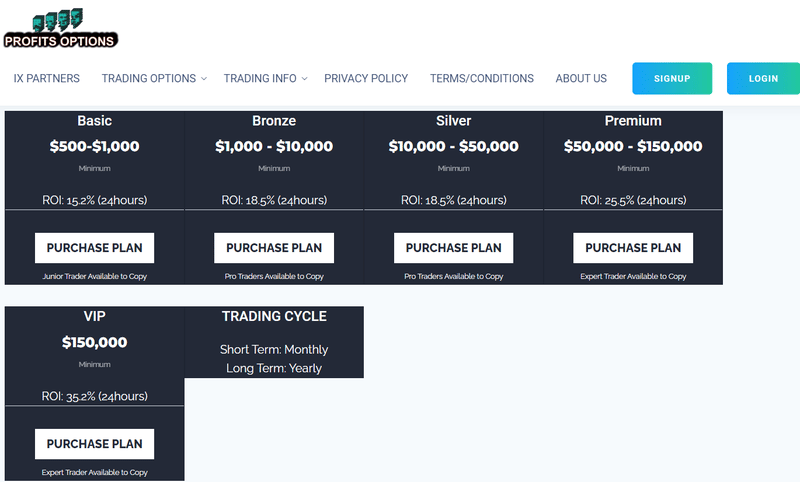Expand the TRADING INFO dropdown chevron
800x482 pixels.
pos(304,79)
